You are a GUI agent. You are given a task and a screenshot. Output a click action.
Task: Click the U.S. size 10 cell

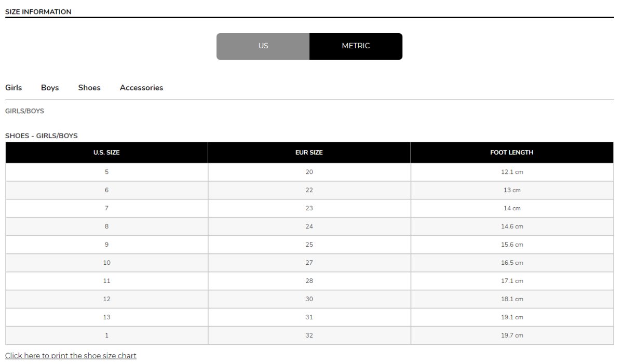pos(106,263)
